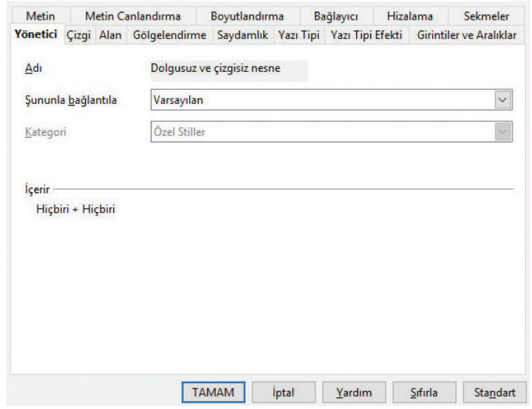The width and height of the screenshot is (532, 409).
Task: Switch to the Sekmeler tab
Action: [x=486, y=16]
